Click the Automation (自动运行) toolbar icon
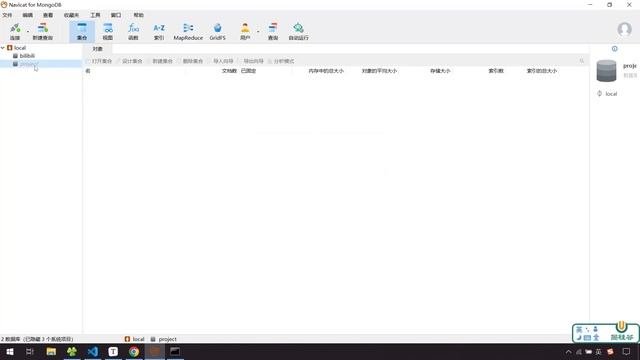 pyautogui.click(x=298, y=31)
